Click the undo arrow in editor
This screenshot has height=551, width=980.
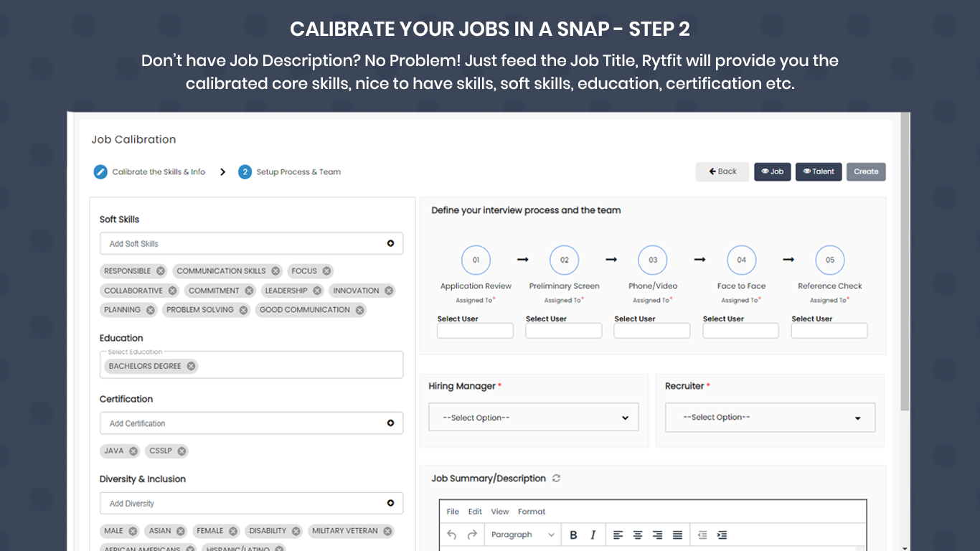452,534
